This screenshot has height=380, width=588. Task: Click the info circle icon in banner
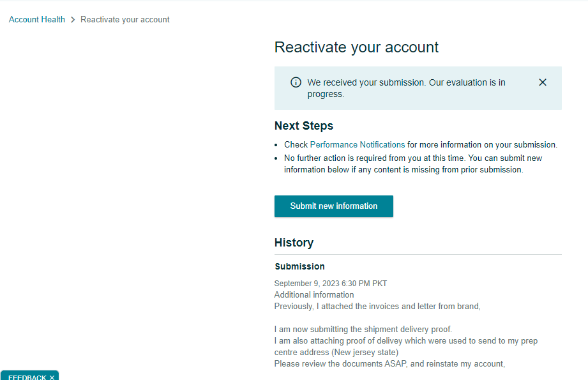click(296, 82)
